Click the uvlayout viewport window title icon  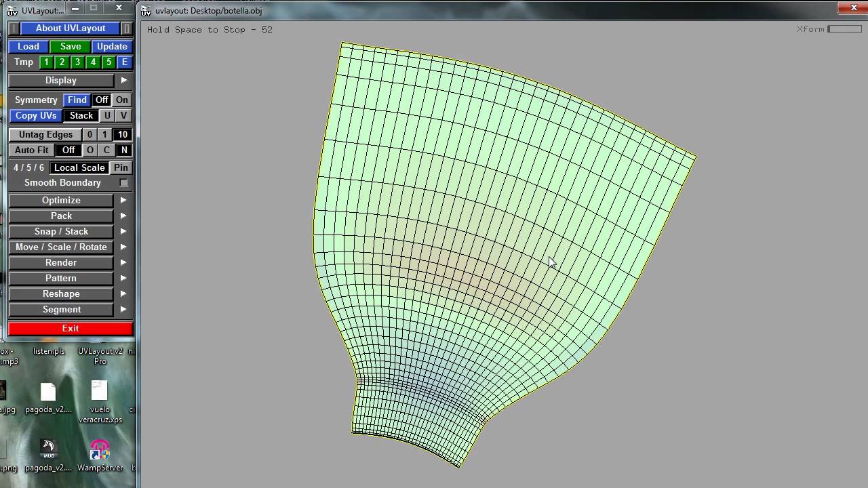click(146, 11)
